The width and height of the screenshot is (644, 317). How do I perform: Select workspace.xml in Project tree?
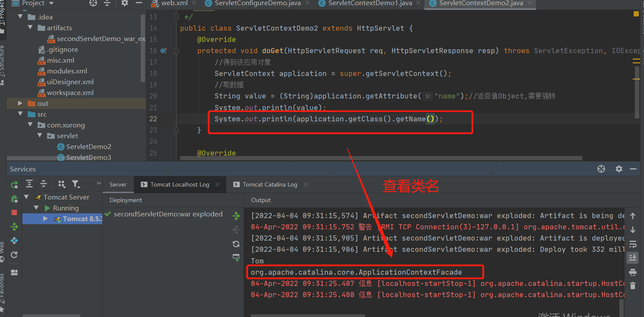pyautogui.click(x=65, y=92)
